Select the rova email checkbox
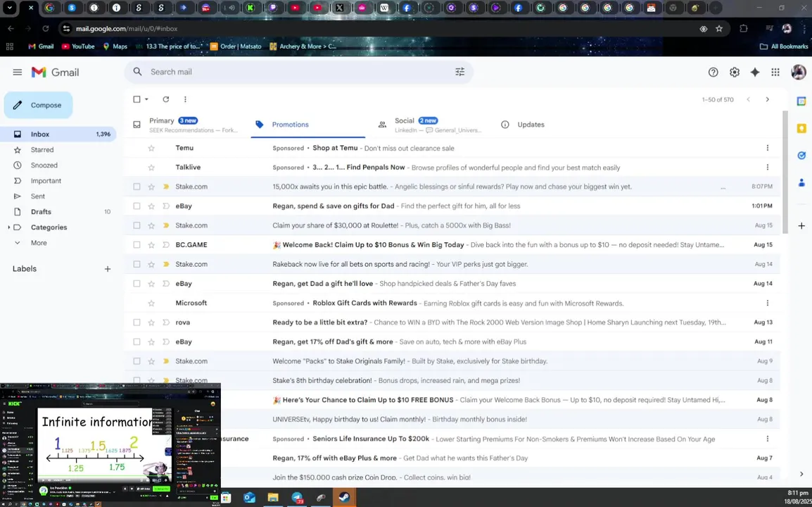This screenshot has height=507, width=812. click(137, 323)
